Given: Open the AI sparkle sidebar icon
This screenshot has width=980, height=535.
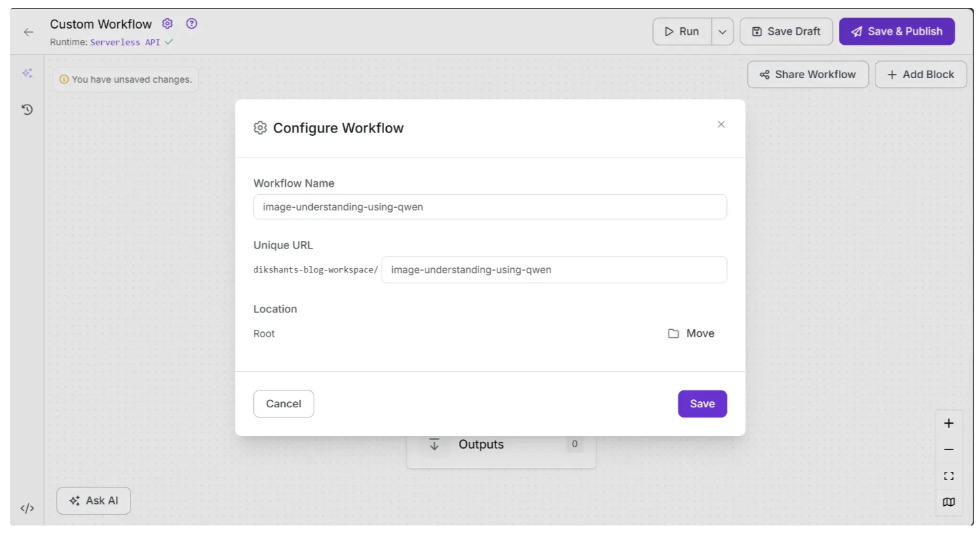Looking at the screenshot, I should [x=27, y=73].
